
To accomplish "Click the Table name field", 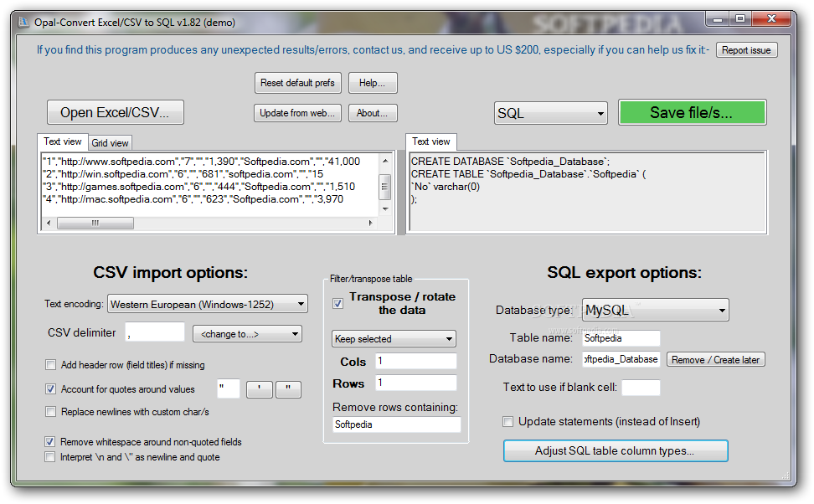I will (621, 338).
